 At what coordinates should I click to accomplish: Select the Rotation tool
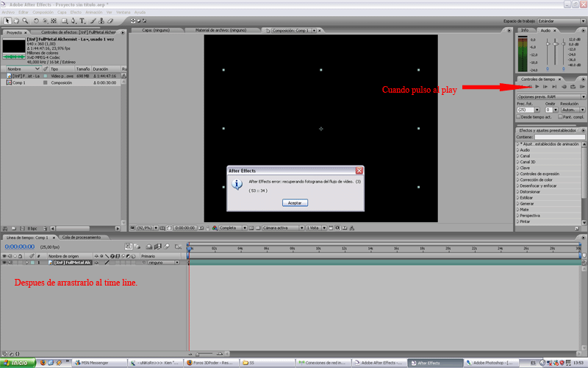click(36, 21)
